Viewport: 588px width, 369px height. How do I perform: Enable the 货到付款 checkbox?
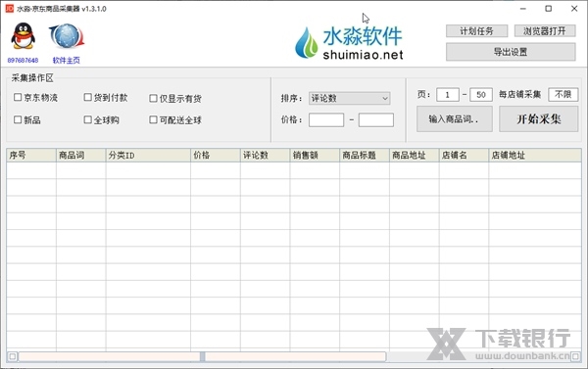coord(88,98)
